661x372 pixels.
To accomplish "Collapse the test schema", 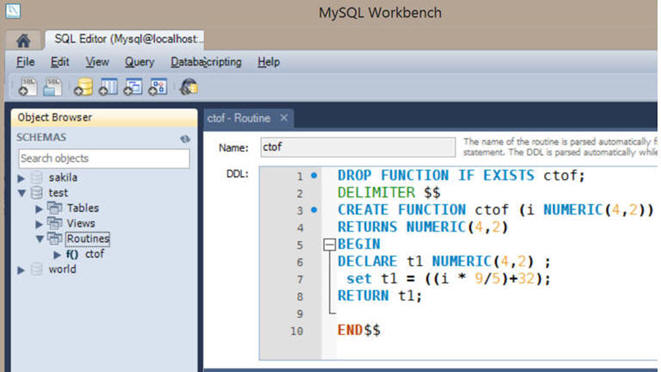I will coord(21,193).
